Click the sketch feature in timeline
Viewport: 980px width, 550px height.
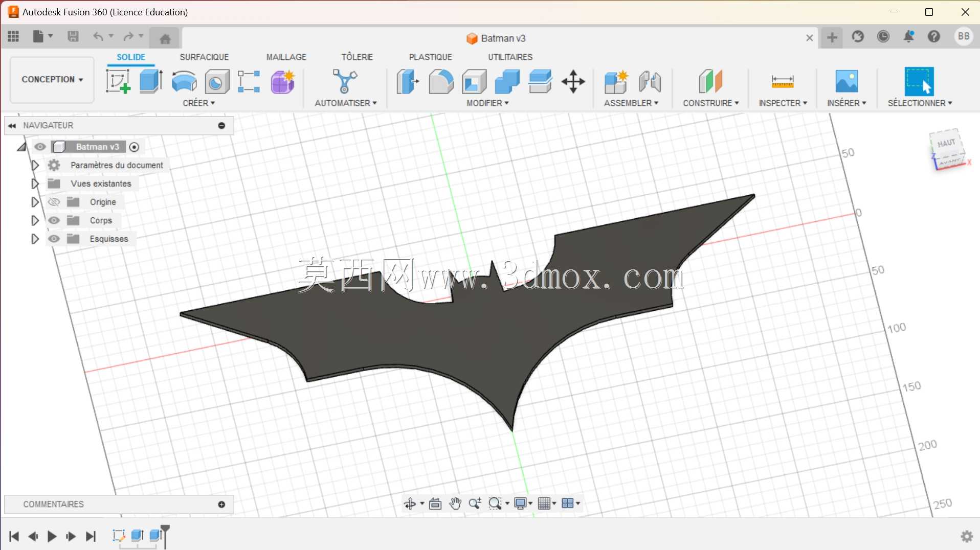point(119,536)
